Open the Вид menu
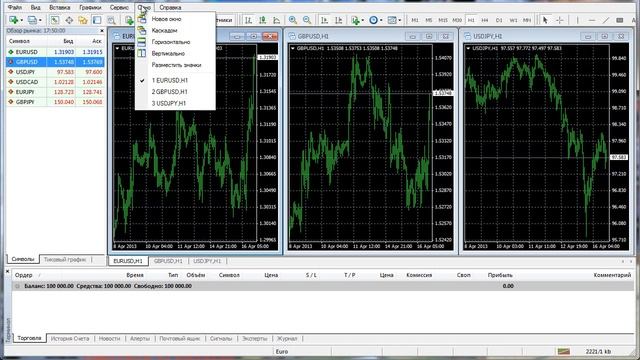Image resolution: width=640 pixels, height=360 pixels. pos(36,7)
